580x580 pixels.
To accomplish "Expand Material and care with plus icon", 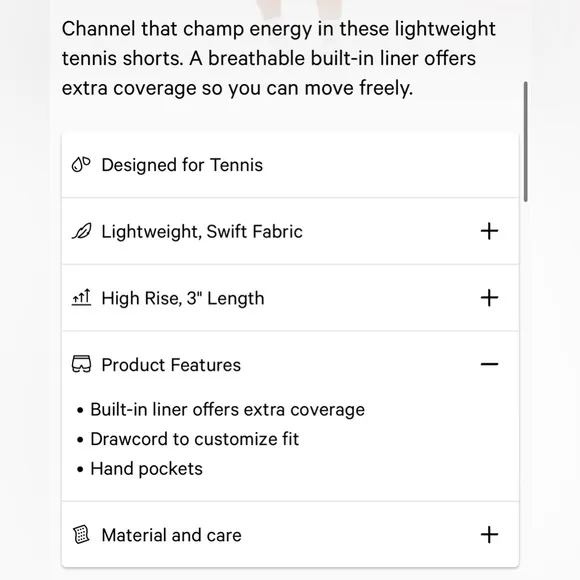I will point(489,535).
